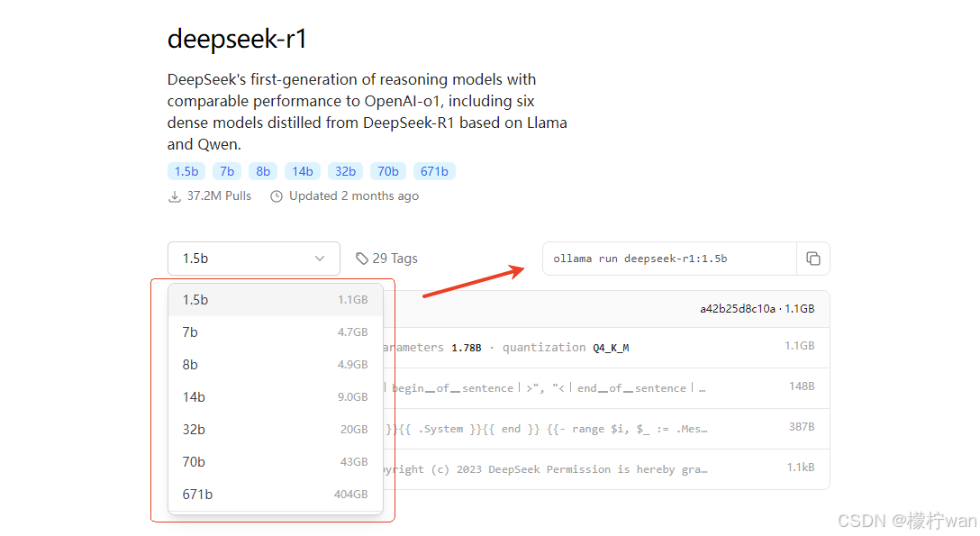This screenshot has width=980, height=536.
Task: Open the 14b blue tag badge
Action: coord(303,171)
